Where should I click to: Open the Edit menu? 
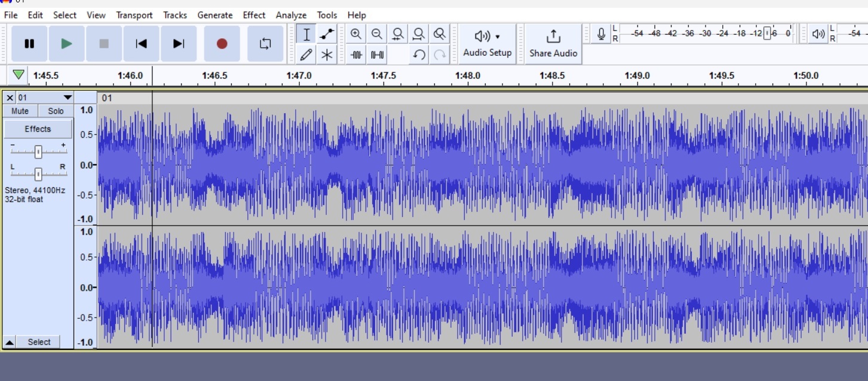click(35, 15)
